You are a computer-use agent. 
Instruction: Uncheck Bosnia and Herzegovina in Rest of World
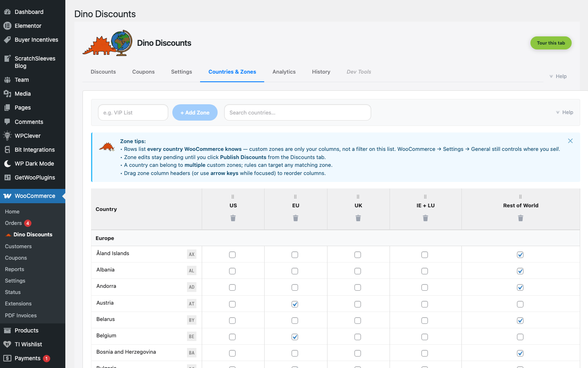(520, 353)
